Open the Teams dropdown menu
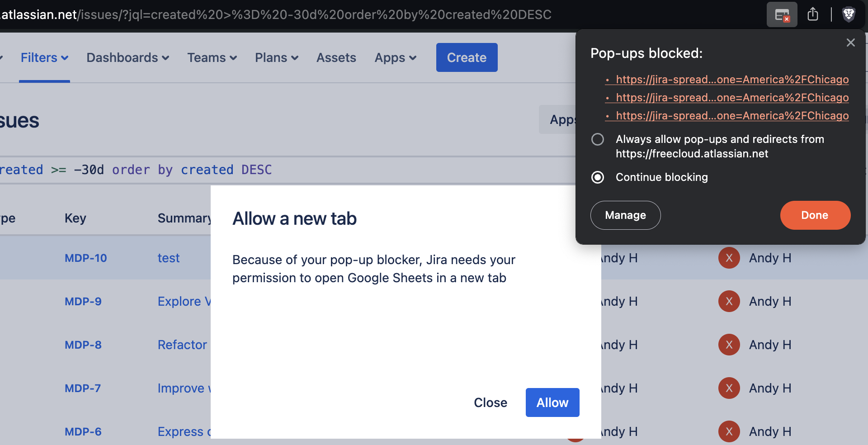 (212, 58)
